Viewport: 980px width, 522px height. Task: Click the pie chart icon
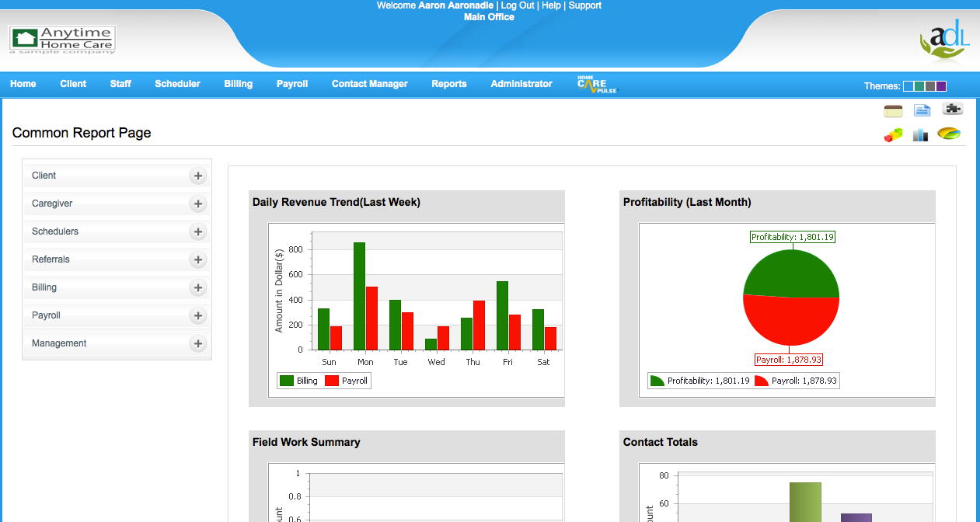[949, 134]
